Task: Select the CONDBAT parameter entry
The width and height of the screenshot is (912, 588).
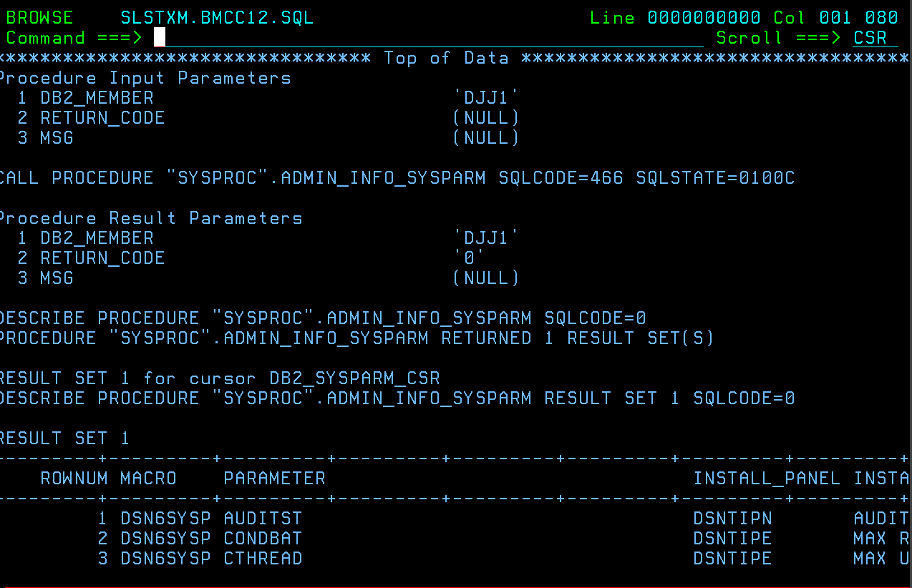Action: (x=263, y=538)
